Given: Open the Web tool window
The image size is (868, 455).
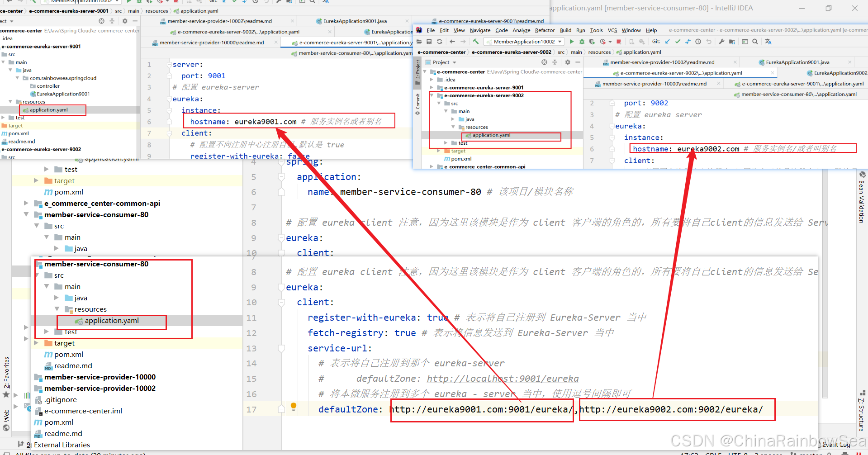Looking at the screenshot, I should (x=6, y=420).
